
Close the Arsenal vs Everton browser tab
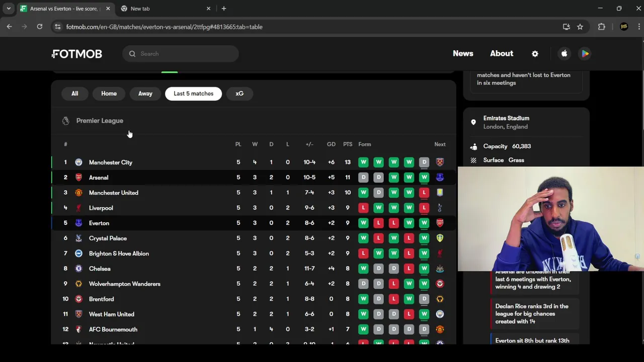[108, 9]
